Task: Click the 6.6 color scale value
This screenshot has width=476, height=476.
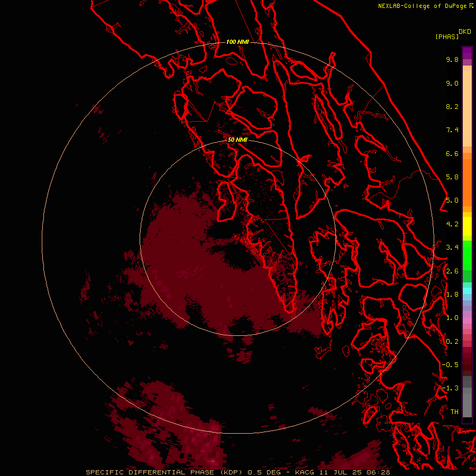Action: pyautogui.click(x=452, y=153)
